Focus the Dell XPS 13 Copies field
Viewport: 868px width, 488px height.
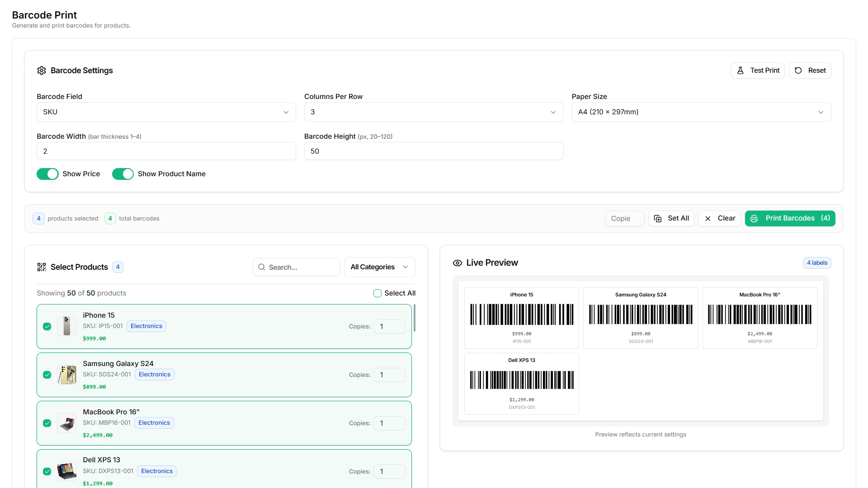point(389,472)
